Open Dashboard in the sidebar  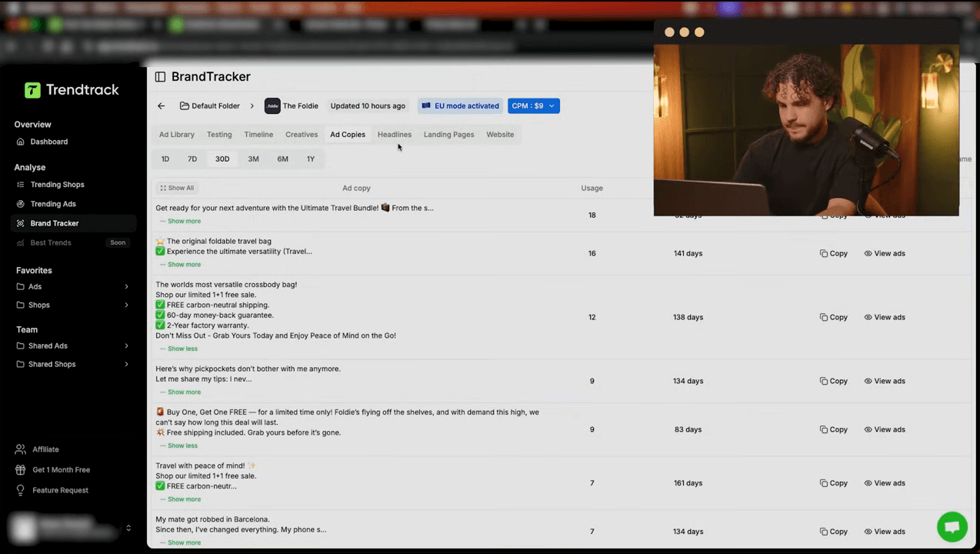pos(74,142)
